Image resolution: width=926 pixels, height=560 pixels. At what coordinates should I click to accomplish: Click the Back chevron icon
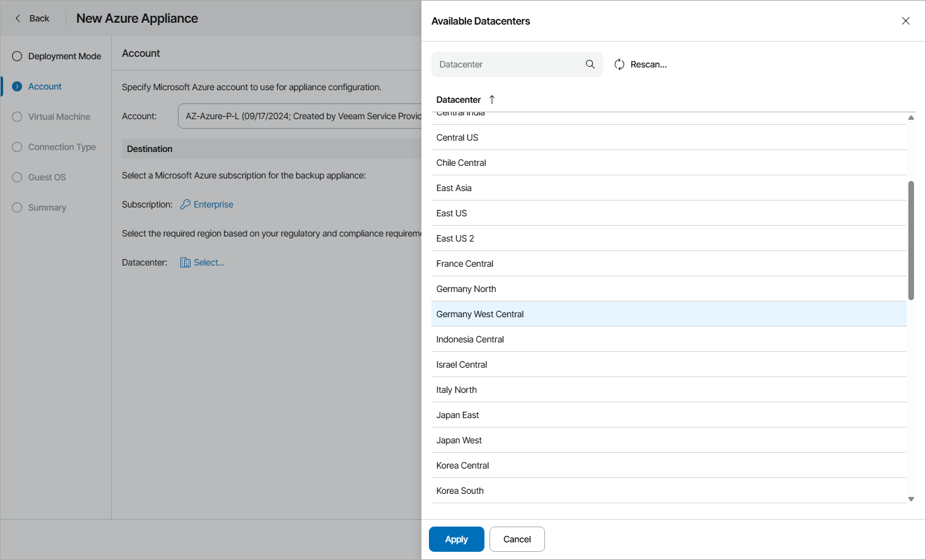click(16, 18)
